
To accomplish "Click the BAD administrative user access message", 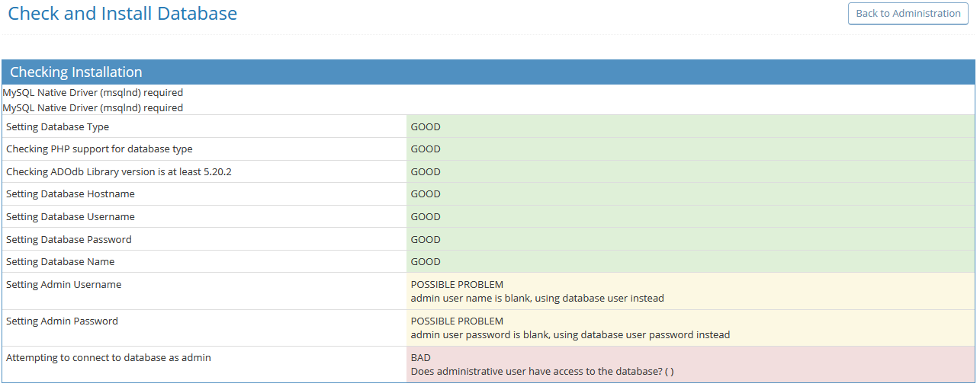I will 541,372.
